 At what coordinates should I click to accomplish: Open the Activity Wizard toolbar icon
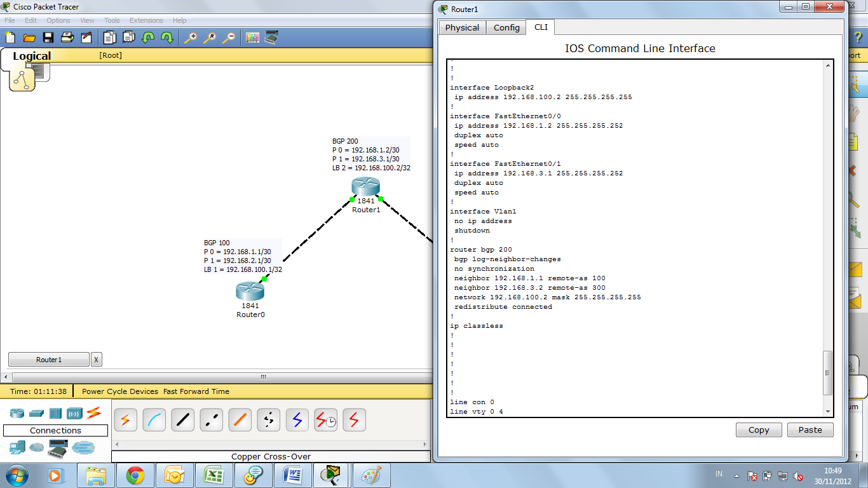pyautogui.click(x=86, y=37)
